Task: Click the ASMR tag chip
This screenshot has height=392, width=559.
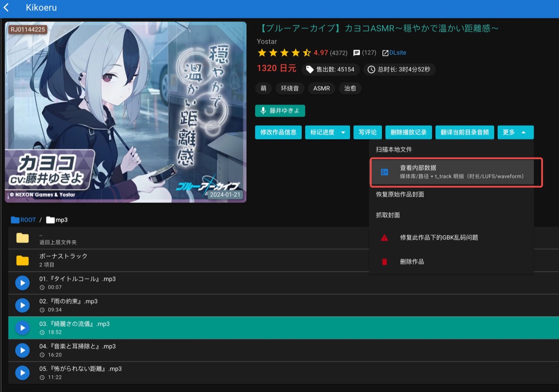Action: tap(321, 88)
